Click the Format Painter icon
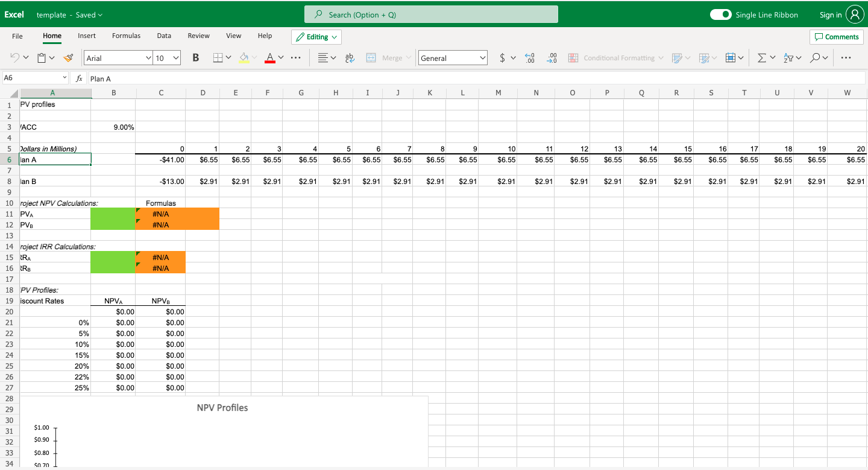The width and height of the screenshot is (868, 470). [x=68, y=57]
